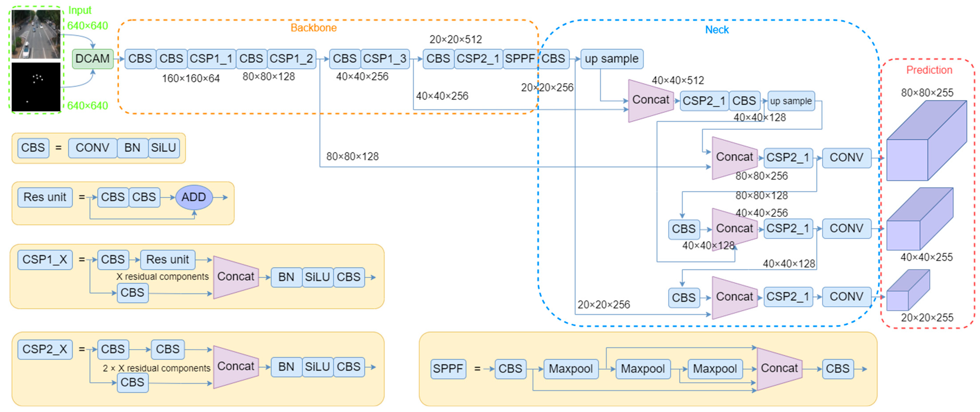Click the Concat trapezoid in SPPF legend
Screen dimensions: 980x412
click(x=779, y=368)
